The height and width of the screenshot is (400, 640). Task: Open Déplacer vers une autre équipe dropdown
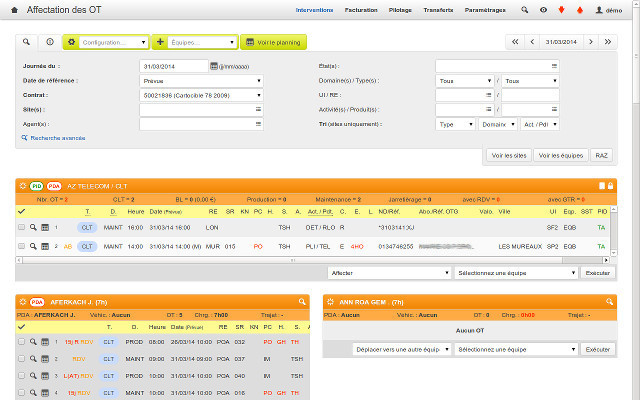pyautogui.click(x=402, y=349)
